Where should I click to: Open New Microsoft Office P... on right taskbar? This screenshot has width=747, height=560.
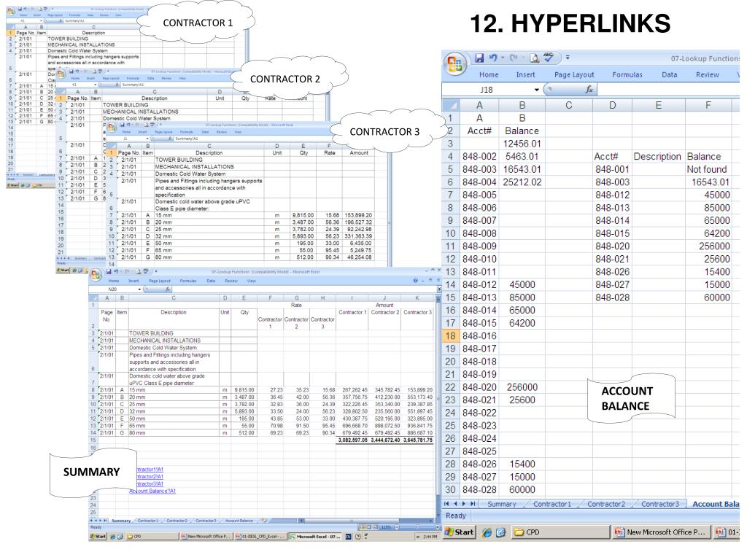(661, 532)
